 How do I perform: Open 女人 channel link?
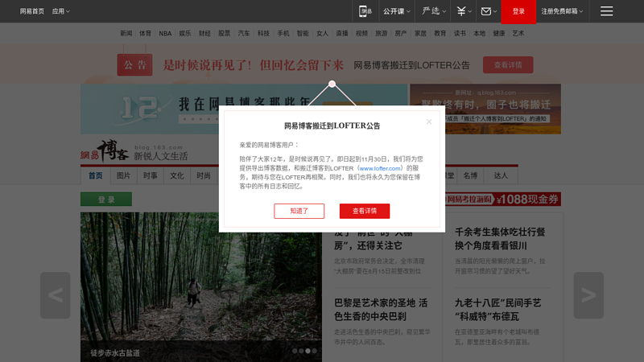[x=323, y=33]
